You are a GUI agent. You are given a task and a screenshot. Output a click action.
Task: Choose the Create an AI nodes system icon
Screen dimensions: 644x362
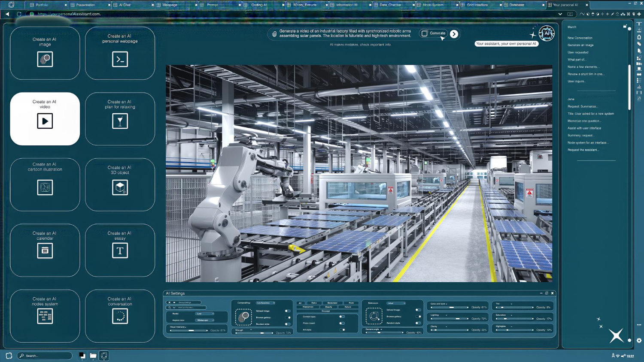(x=45, y=316)
